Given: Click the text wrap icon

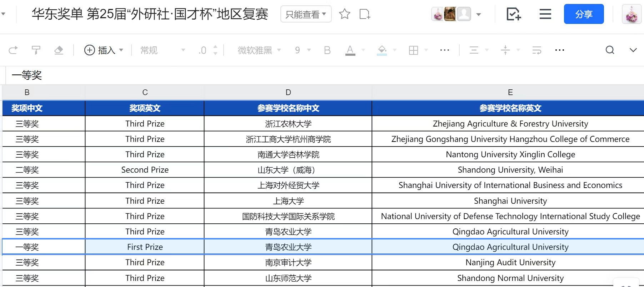Looking at the screenshot, I should [536, 50].
